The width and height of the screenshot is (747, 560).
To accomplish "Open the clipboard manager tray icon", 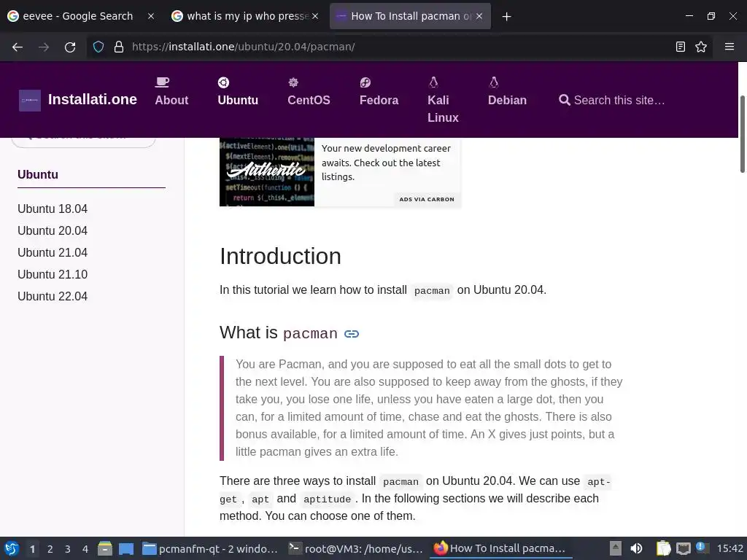I will tap(663, 548).
